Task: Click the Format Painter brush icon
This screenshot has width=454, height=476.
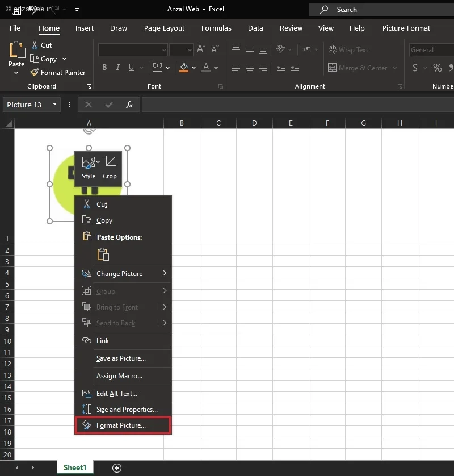Action: [x=35, y=72]
